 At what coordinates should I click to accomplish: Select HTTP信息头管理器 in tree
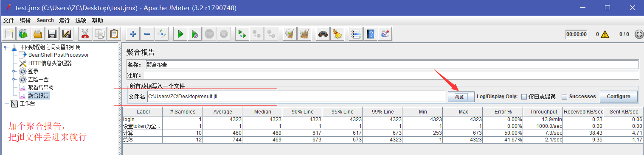(x=50, y=63)
